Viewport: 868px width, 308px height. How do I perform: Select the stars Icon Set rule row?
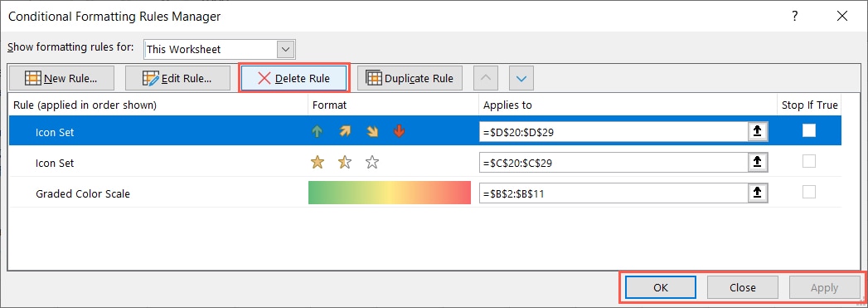click(x=425, y=163)
